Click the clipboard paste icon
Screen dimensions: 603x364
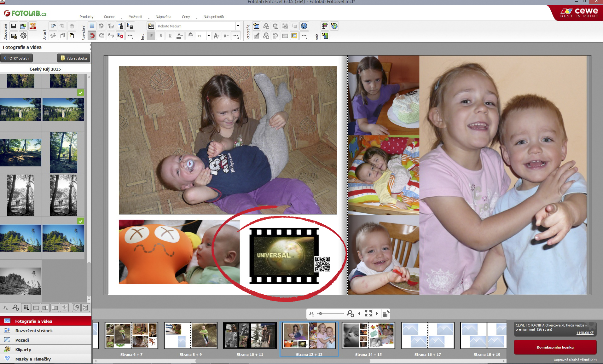[72, 36]
